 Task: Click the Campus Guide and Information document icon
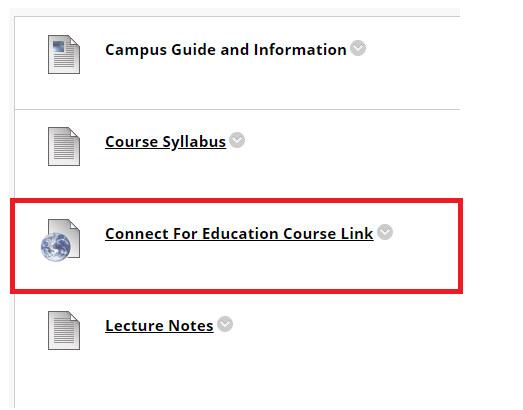pos(64,54)
